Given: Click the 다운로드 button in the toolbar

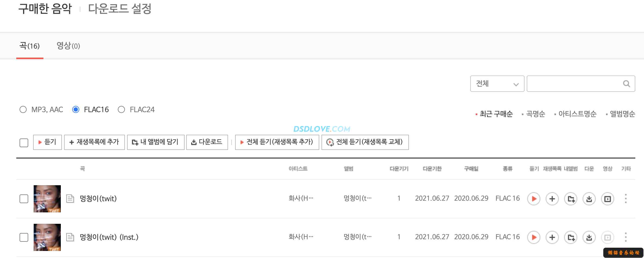Looking at the screenshot, I should [x=207, y=142].
